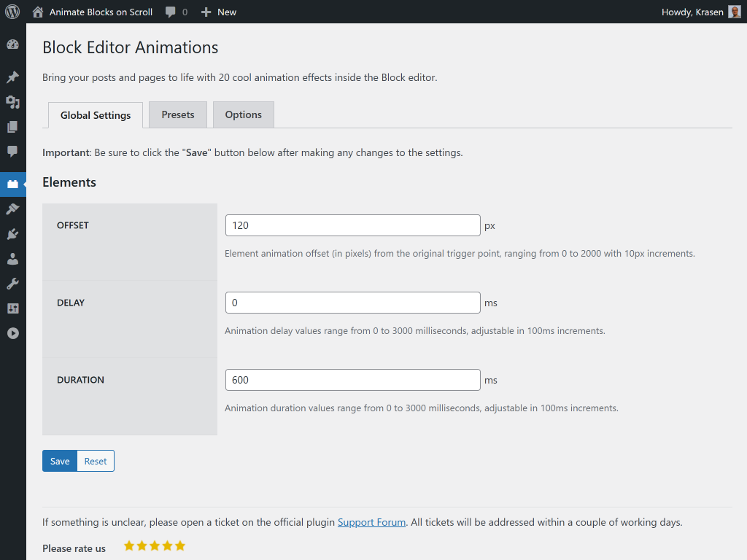Switch to the Presets tab
This screenshot has width=747, height=560.
(x=178, y=114)
